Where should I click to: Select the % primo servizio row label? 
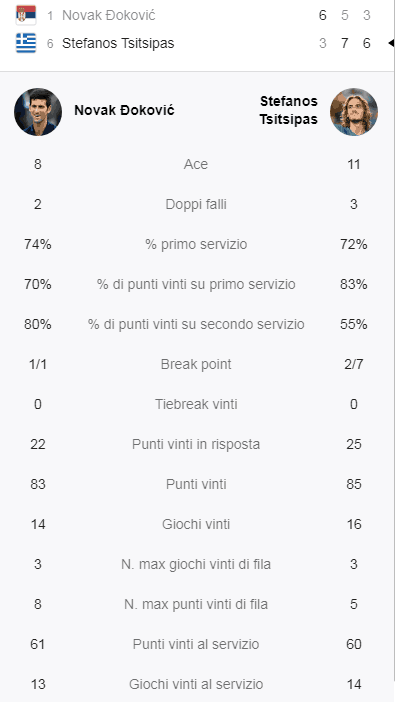tap(196, 244)
